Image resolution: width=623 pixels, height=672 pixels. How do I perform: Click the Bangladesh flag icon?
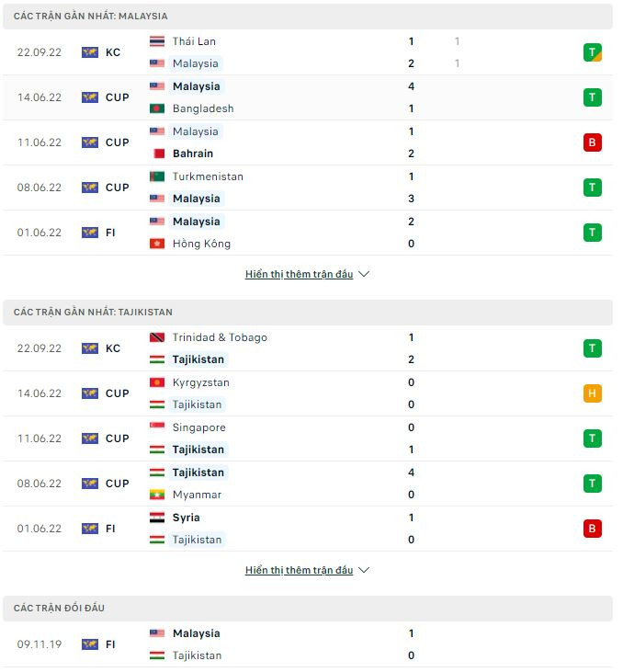(x=156, y=108)
